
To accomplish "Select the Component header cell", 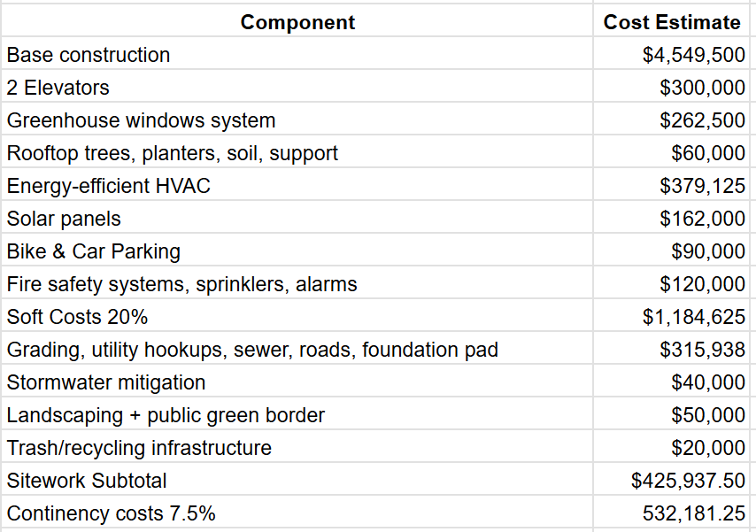I will coord(297,22).
